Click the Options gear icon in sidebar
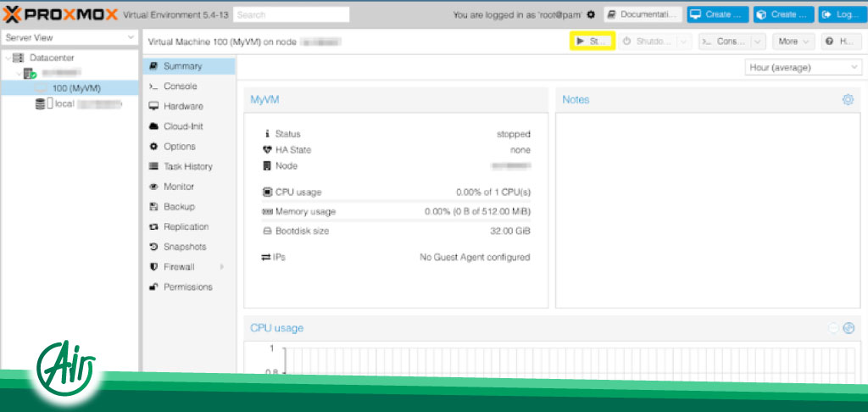868x412 pixels. click(153, 146)
